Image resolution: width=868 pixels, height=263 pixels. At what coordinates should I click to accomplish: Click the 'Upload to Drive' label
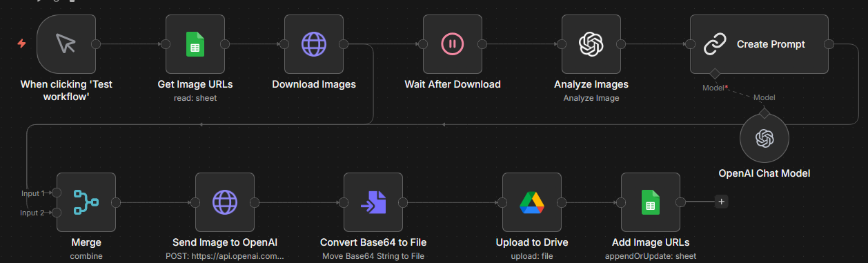[532, 242]
